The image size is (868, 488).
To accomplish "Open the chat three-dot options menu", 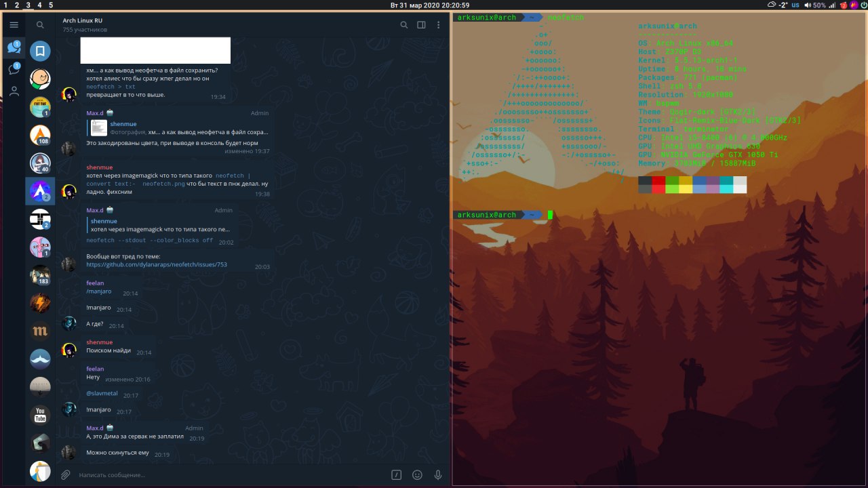I will [438, 25].
